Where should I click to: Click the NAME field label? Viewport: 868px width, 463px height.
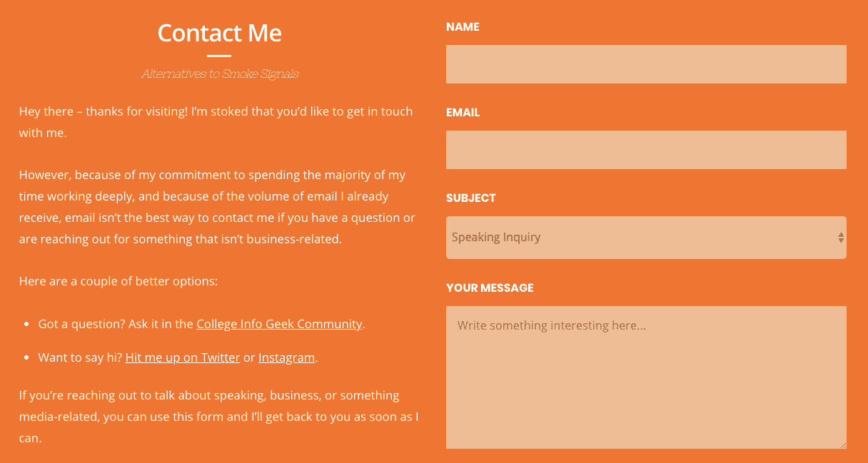(x=463, y=27)
